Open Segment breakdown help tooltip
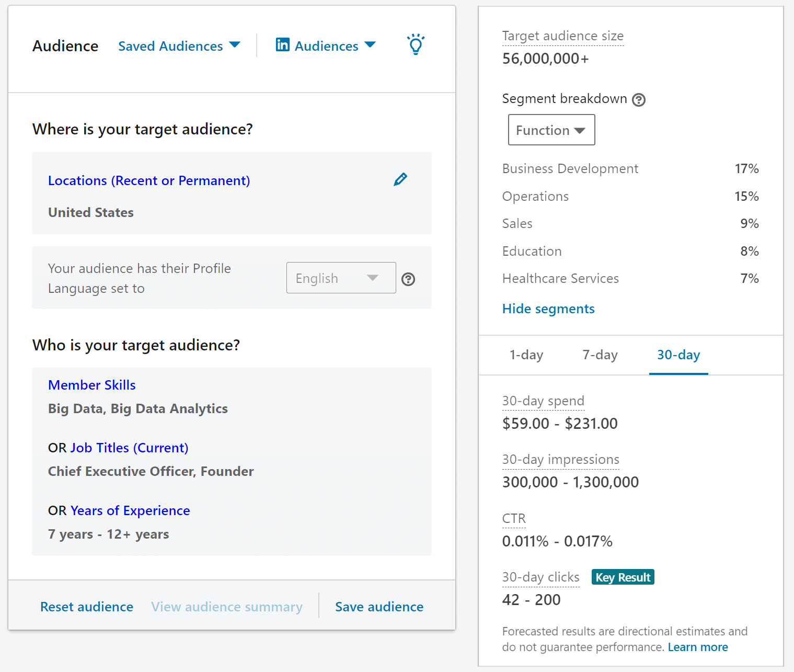Screen dimensions: 794x672 [639, 99]
